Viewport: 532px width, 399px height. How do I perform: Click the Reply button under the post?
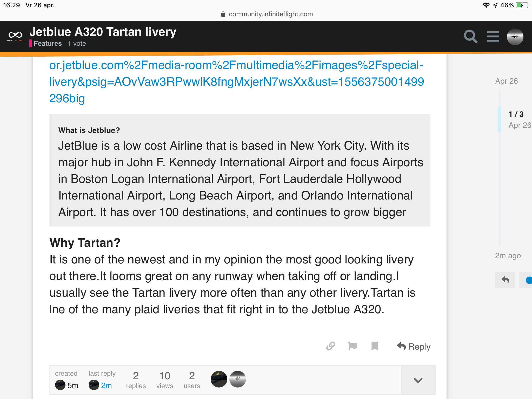(414, 347)
